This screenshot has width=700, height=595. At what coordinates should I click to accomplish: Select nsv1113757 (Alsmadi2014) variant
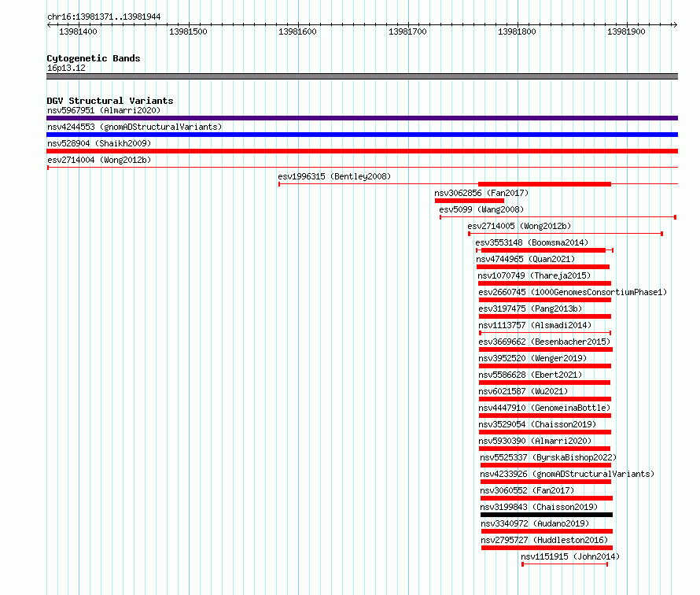535,325
